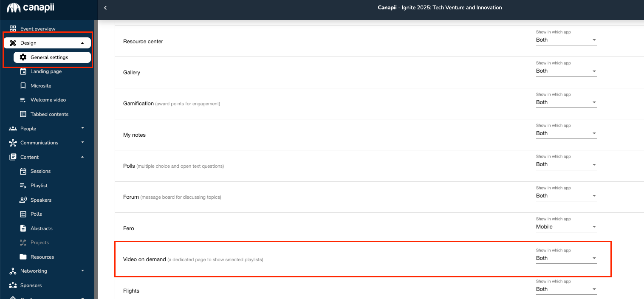Open Sessions in the Content menu

click(40, 171)
